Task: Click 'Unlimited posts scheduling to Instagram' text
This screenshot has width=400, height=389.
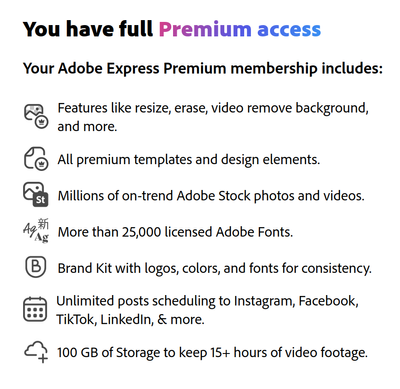Action: 175,301
